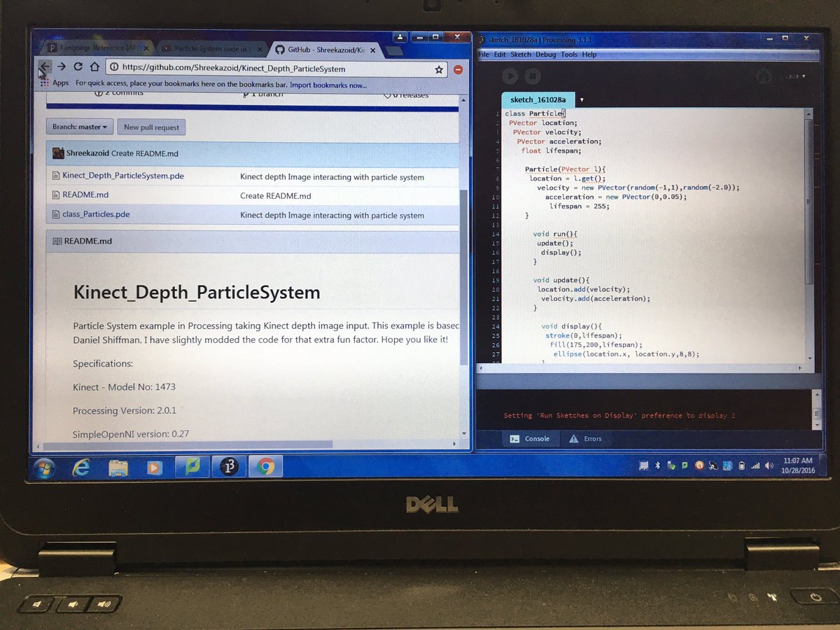Viewport: 840px width, 630px height.
Task: Open File Explorer from taskbar
Action: click(x=118, y=468)
